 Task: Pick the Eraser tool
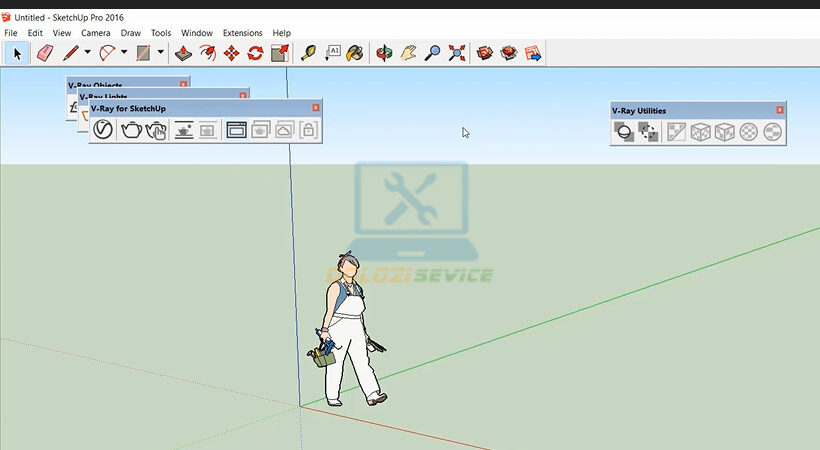[44, 52]
